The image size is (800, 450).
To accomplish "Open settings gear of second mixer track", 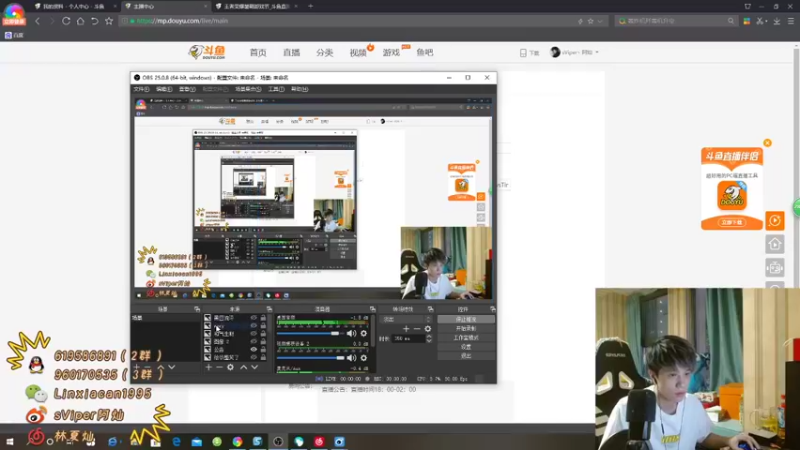I will click(364, 358).
